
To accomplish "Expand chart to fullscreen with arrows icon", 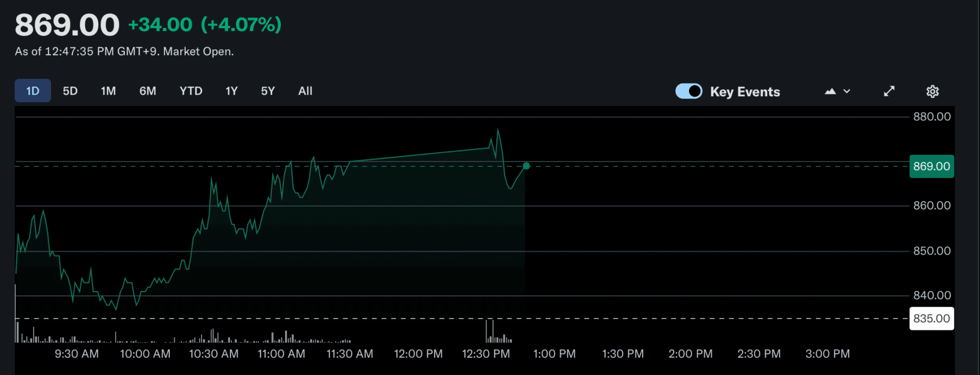I will pos(889,91).
